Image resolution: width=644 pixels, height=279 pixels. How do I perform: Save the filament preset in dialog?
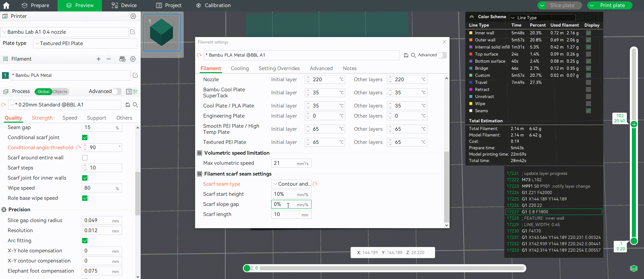[x=406, y=55]
